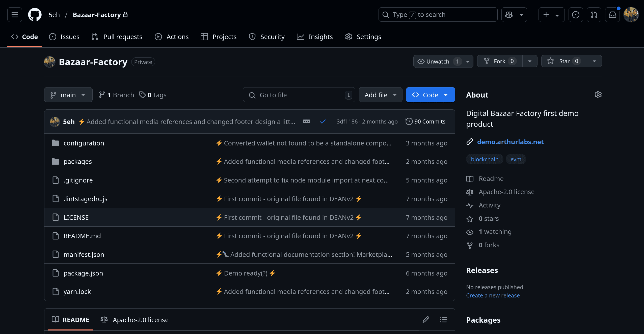Open the Add file dropdown

(381, 95)
